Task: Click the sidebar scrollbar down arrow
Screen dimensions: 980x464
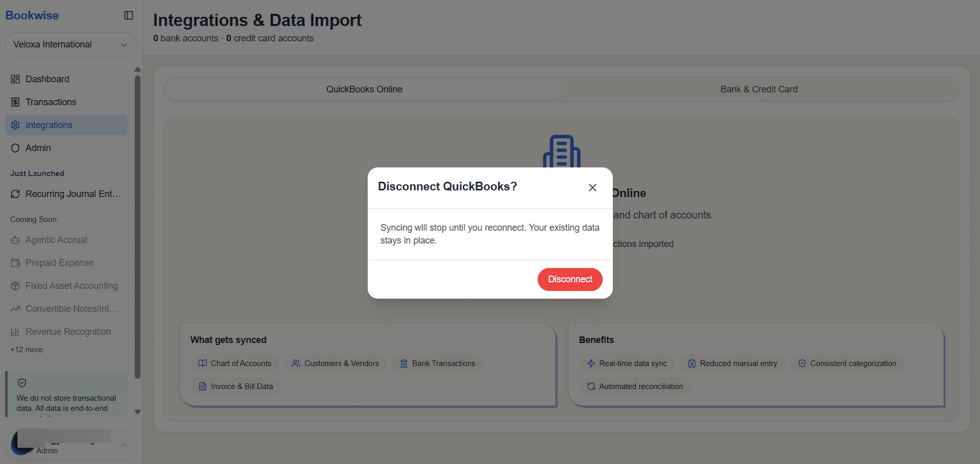Action: click(137, 412)
